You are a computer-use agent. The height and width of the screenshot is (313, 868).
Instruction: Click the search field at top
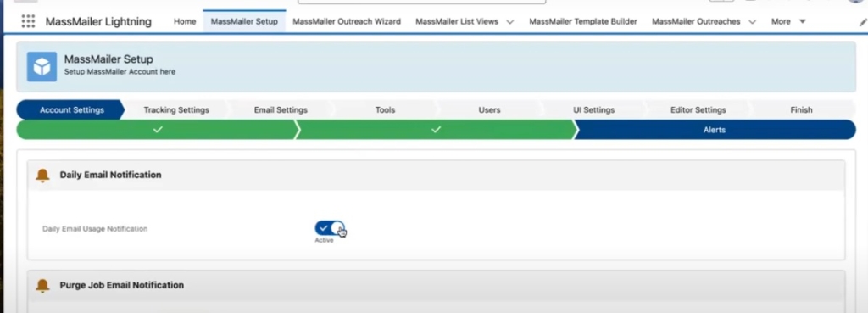422,2
